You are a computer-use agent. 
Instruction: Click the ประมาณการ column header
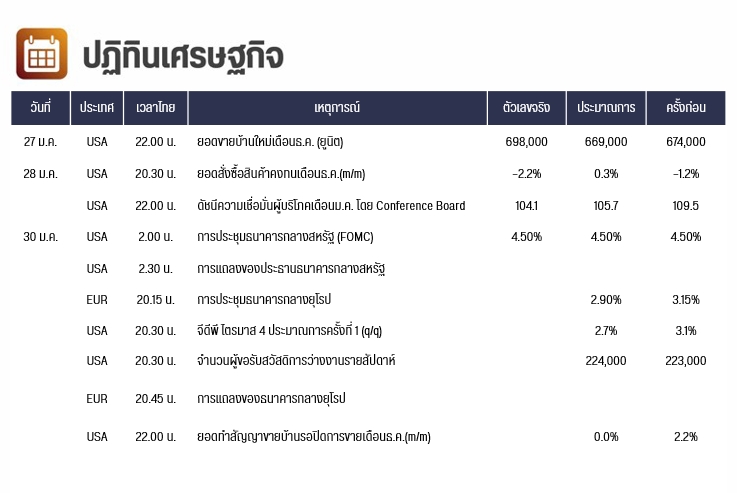[606, 108]
